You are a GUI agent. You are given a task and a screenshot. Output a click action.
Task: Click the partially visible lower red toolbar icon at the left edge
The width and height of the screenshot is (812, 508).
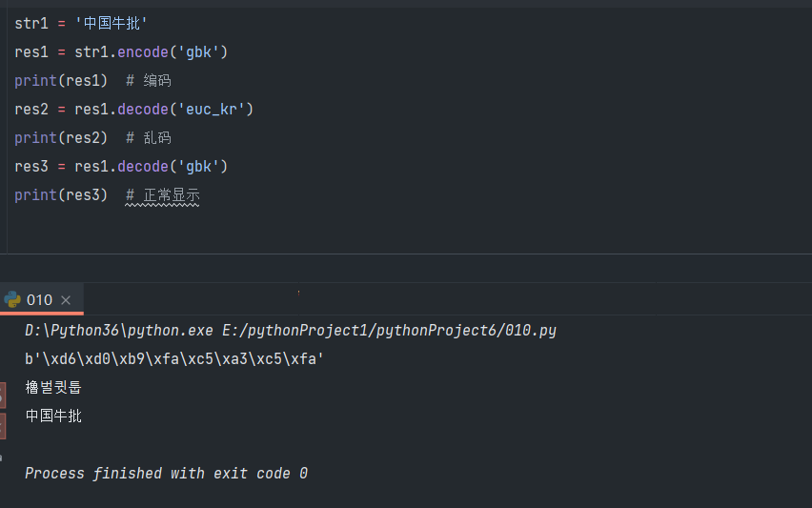(2, 425)
